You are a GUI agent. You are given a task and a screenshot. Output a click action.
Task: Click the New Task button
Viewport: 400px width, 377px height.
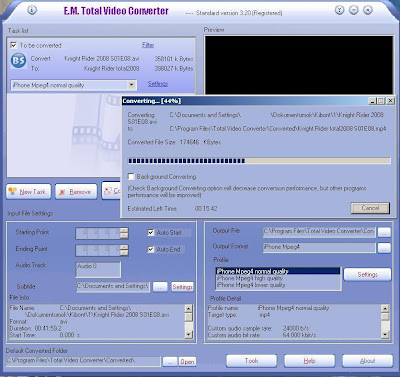click(29, 192)
